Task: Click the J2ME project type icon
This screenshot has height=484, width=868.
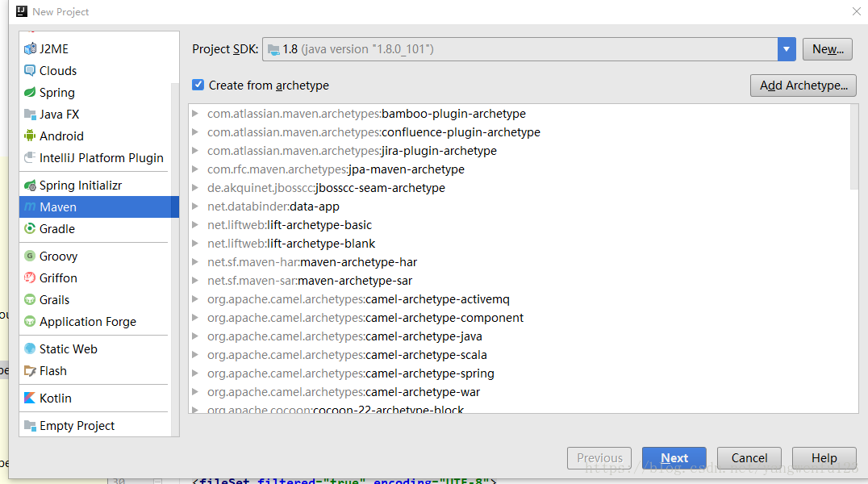Action: tap(30, 48)
